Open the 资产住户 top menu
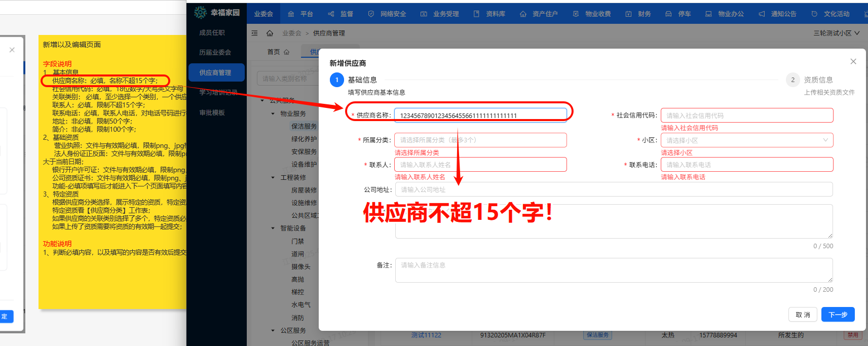 tap(539, 14)
